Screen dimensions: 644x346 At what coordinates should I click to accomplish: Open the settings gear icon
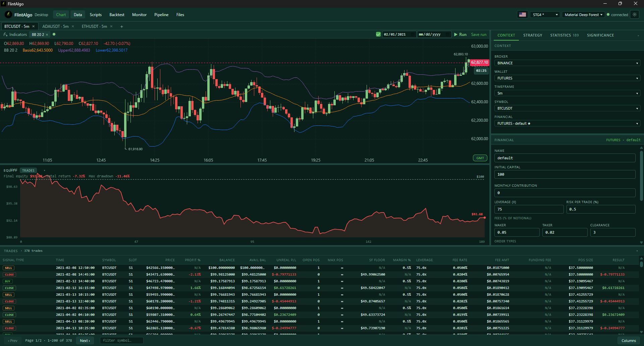pyautogui.click(x=634, y=15)
